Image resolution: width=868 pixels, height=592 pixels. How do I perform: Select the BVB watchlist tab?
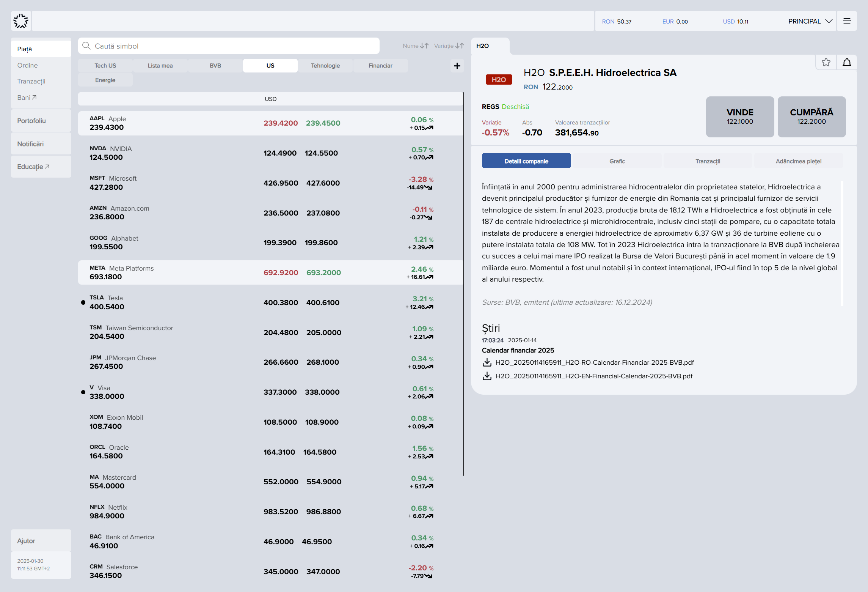pyautogui.click(x=215, y=66)
